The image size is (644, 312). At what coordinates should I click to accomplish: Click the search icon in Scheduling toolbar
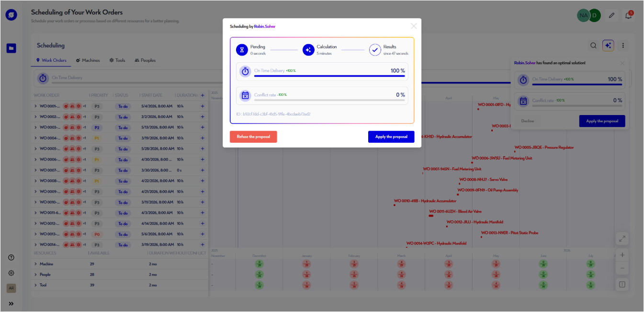pos(593,45)
